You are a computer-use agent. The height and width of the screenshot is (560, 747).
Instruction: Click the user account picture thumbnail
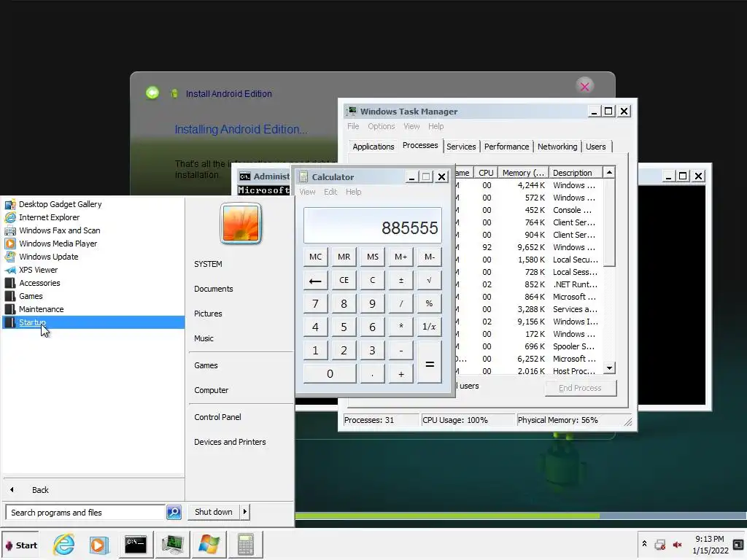pyautogui.click(x=241, y=223)
